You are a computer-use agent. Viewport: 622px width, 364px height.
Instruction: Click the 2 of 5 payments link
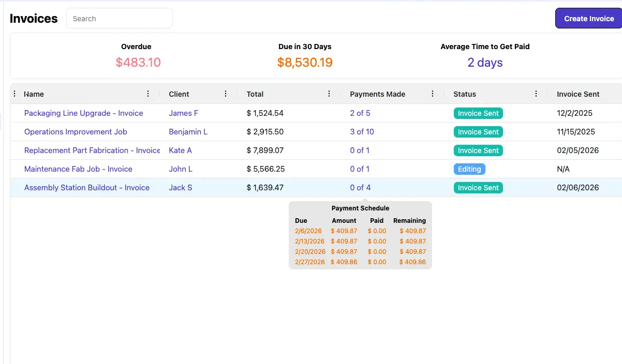pyautogui.click(x=360, y=113)
